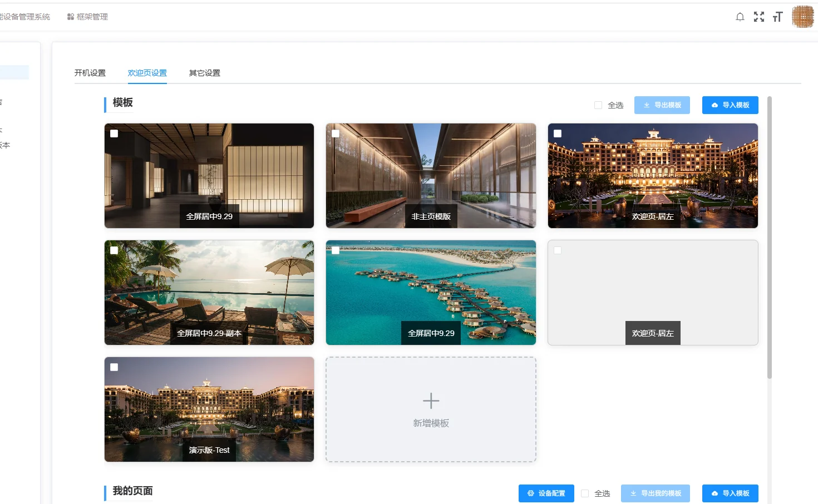Open the font size icon
Screen dimensions: 818x504
point(778,17)
